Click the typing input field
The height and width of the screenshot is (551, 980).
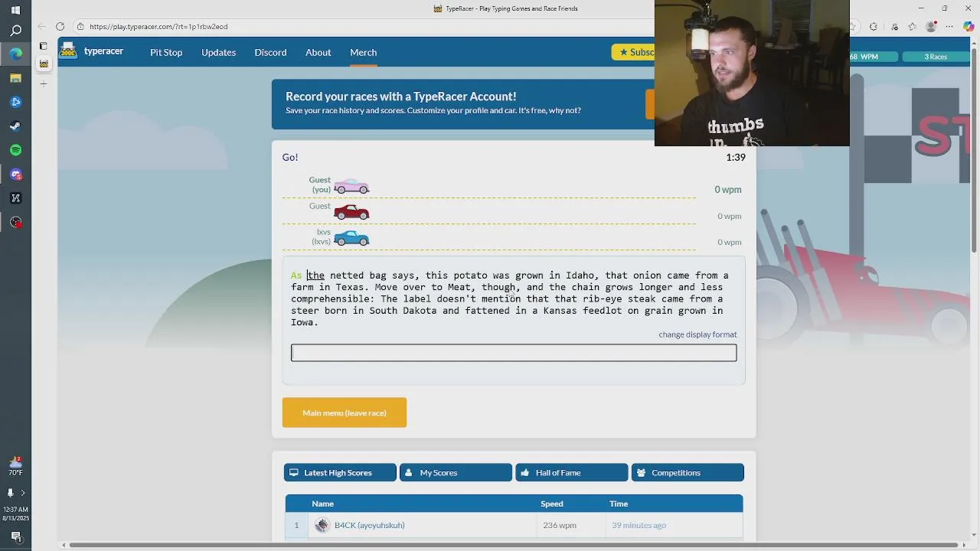click(x=514, y=353)
